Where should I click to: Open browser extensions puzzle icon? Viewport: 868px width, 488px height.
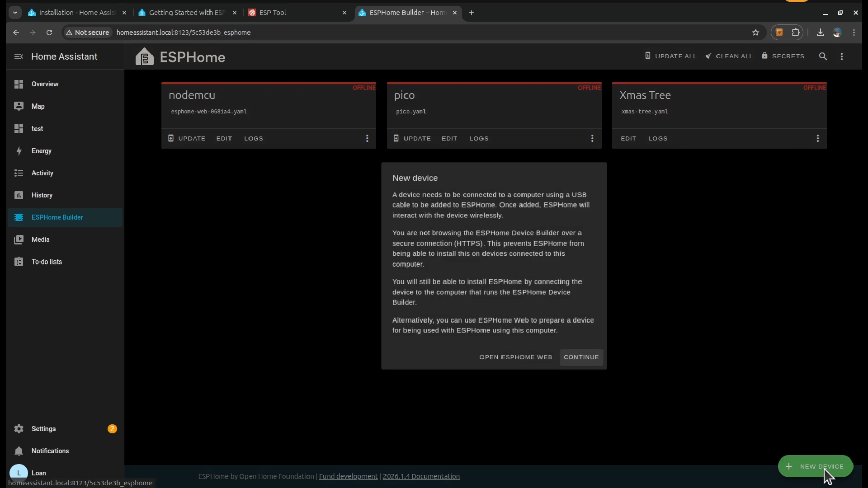click(796, 33)
